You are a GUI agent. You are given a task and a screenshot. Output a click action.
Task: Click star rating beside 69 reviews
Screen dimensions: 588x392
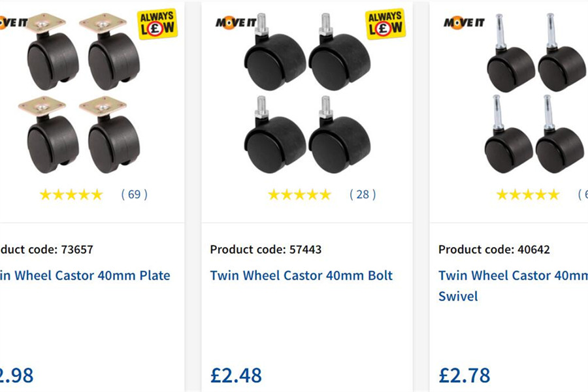click(x=71, y=194)
